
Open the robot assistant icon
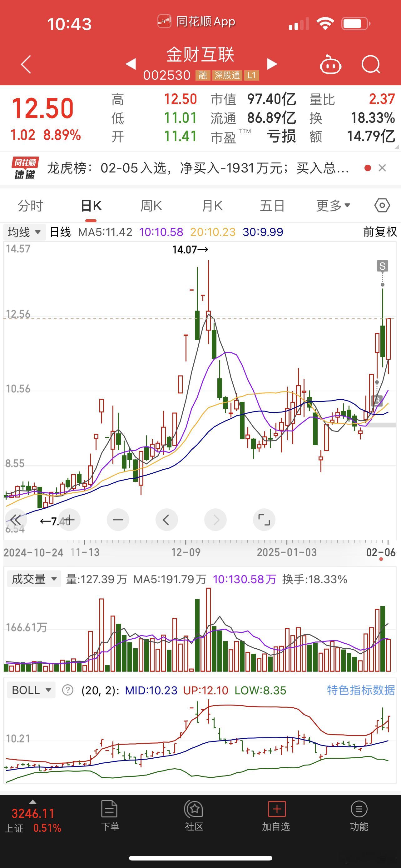tap(330, 64)
